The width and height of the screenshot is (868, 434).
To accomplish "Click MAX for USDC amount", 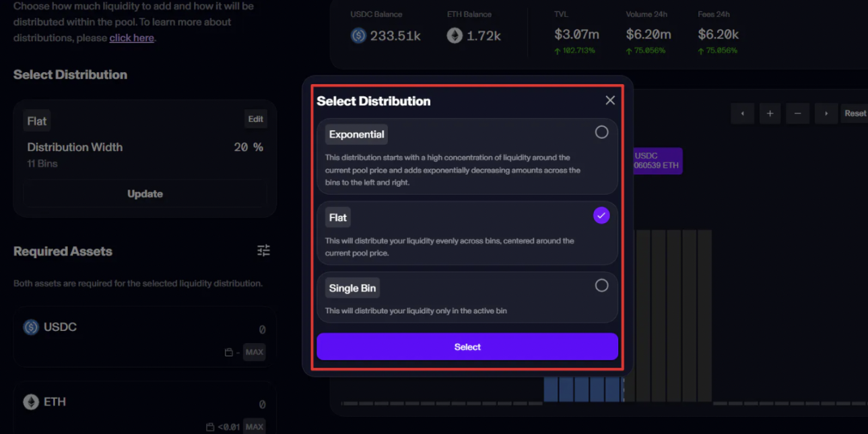I will tap(254, 352).
